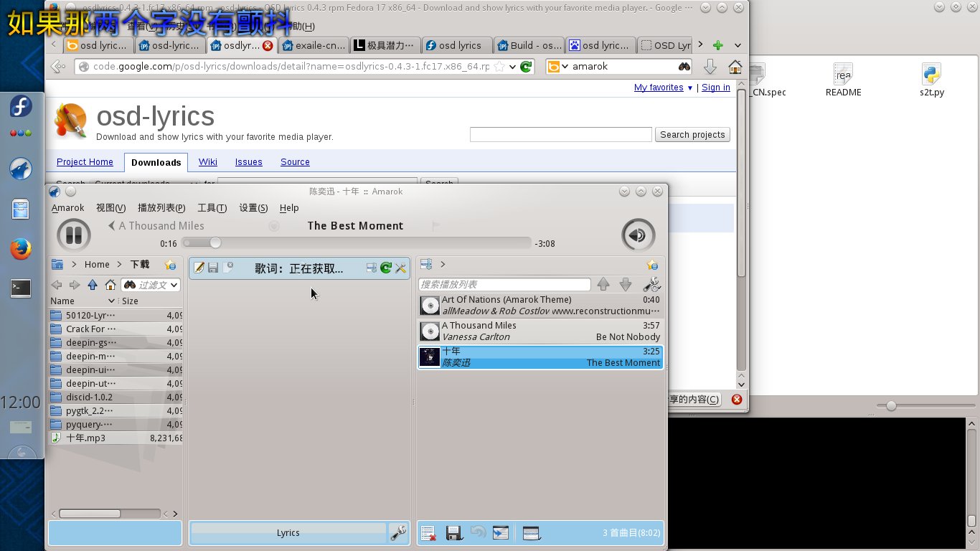Launch Firefox from the desktop panel
This screenshot has width=980, height=551.
[x=21, y=250]
